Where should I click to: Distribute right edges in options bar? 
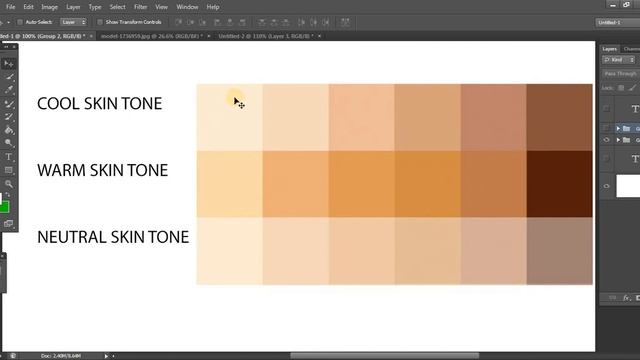coord(326,22)
